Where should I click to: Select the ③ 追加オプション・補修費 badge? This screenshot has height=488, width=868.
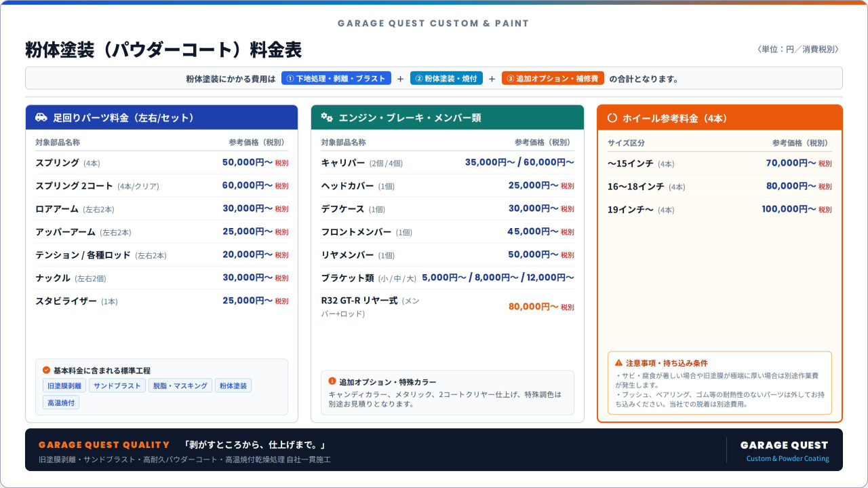point(553,78)
